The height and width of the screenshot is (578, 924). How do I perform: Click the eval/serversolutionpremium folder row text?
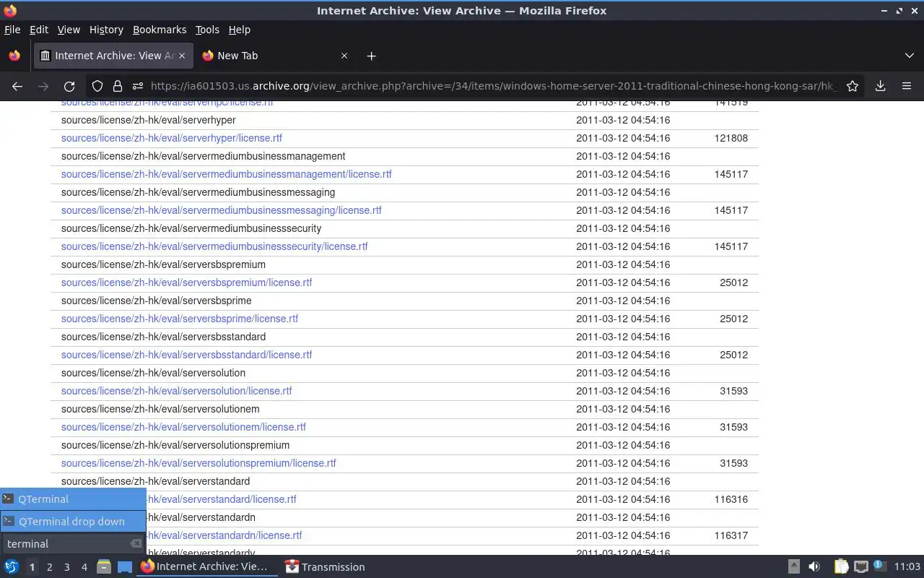pyautogui.click(x=175, y=445)
